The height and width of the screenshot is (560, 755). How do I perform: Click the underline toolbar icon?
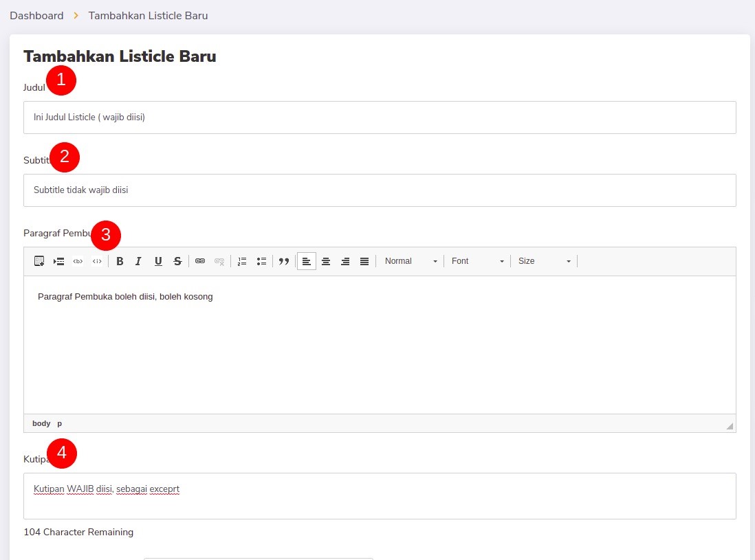[x=158, y=261]
